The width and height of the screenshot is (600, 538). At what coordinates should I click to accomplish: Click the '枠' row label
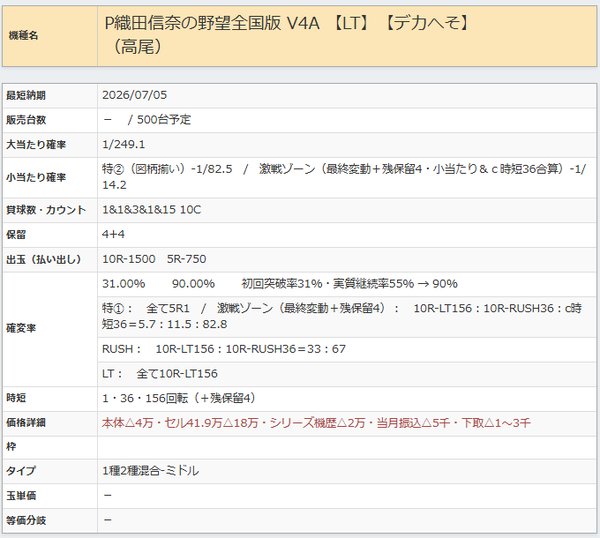pos(11,447)
